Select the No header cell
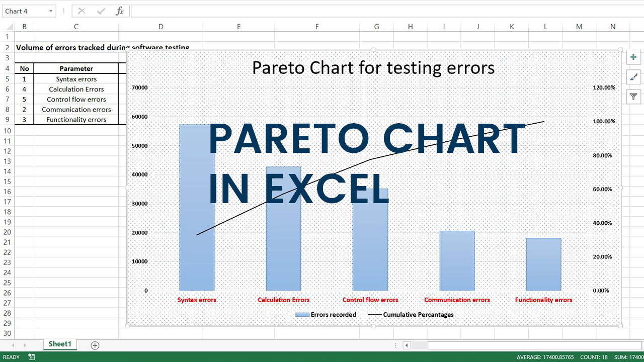Screen dimensions: 644x362 coord(24,69)
